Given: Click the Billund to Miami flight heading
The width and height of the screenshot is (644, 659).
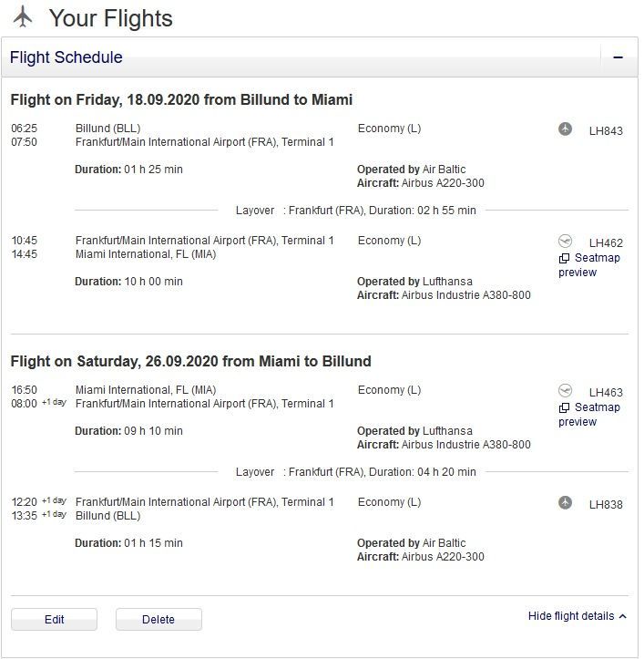Looking at the screenshot, I should click(181, 99).
